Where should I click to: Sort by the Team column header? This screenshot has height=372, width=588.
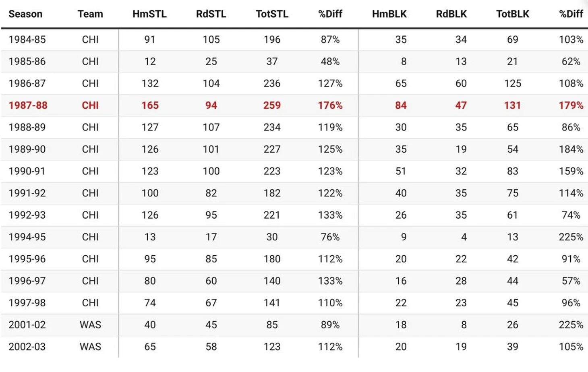click(x=90, y=14)
